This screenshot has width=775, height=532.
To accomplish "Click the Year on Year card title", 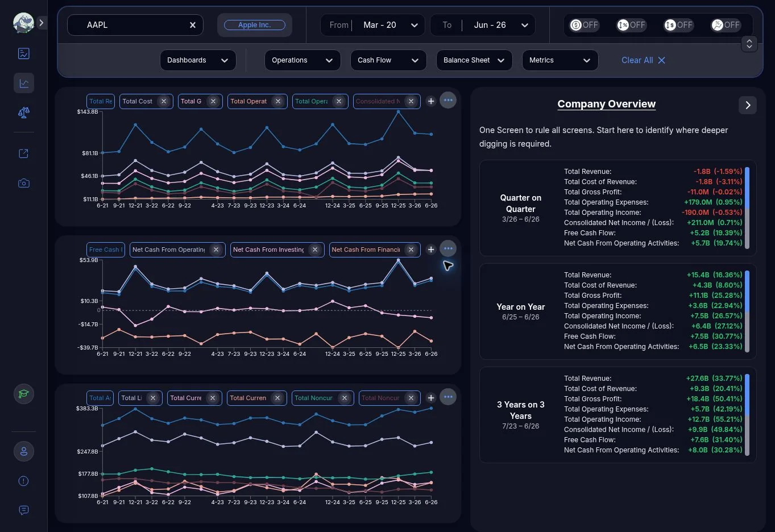I will (521, 307).
